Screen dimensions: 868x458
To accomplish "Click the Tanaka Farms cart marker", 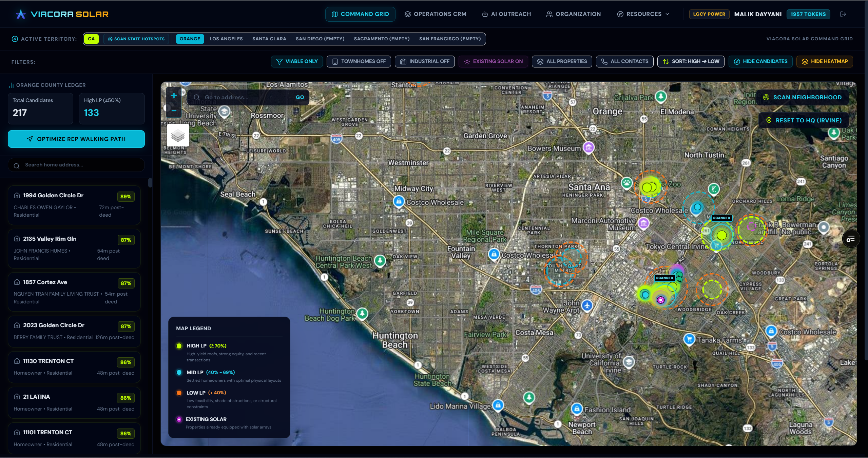I will (689, 339).
